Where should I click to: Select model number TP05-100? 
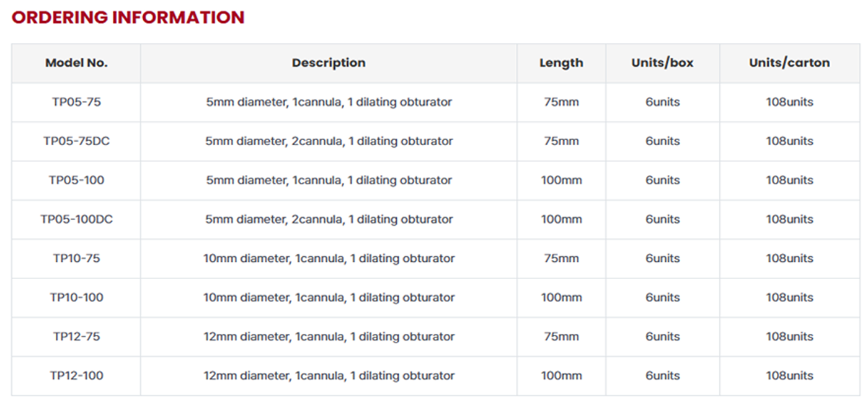coord(76,180)
